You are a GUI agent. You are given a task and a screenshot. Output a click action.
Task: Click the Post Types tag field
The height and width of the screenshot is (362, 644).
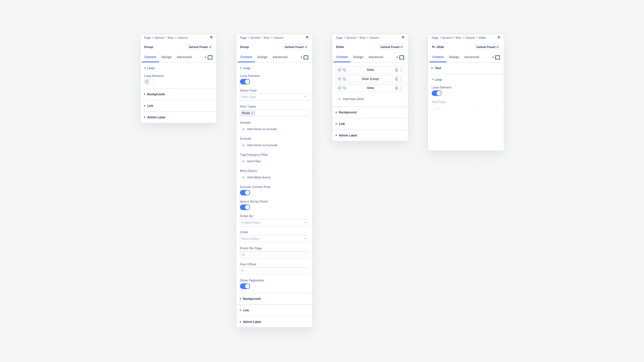[x=274, y=113]
